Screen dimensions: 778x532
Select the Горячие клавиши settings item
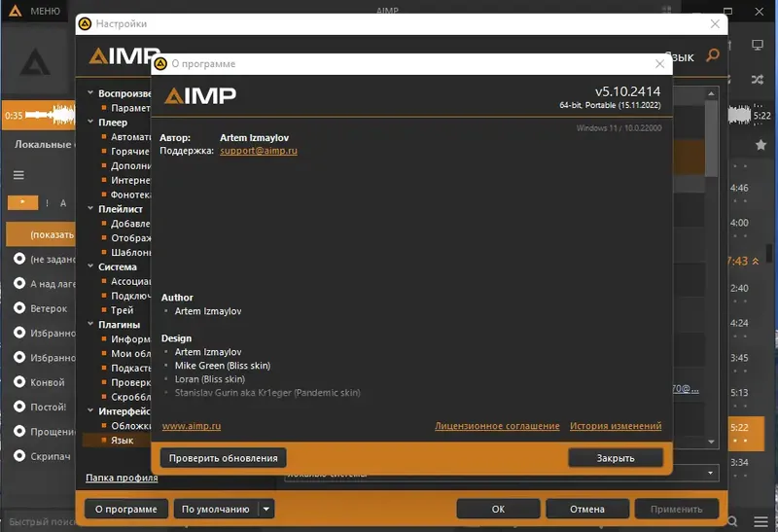[130, 152]
